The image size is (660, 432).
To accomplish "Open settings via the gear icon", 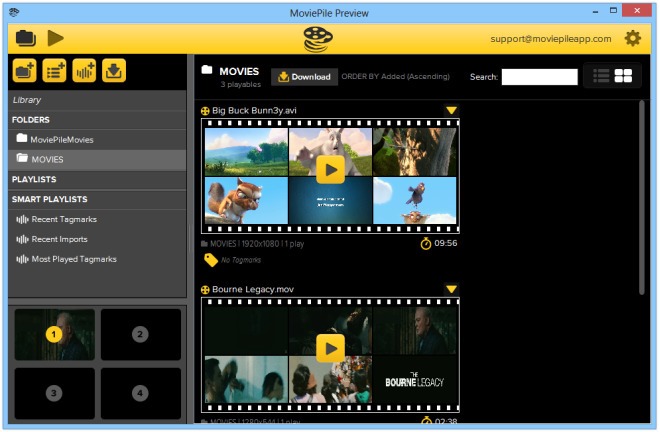I will point(632,38).
